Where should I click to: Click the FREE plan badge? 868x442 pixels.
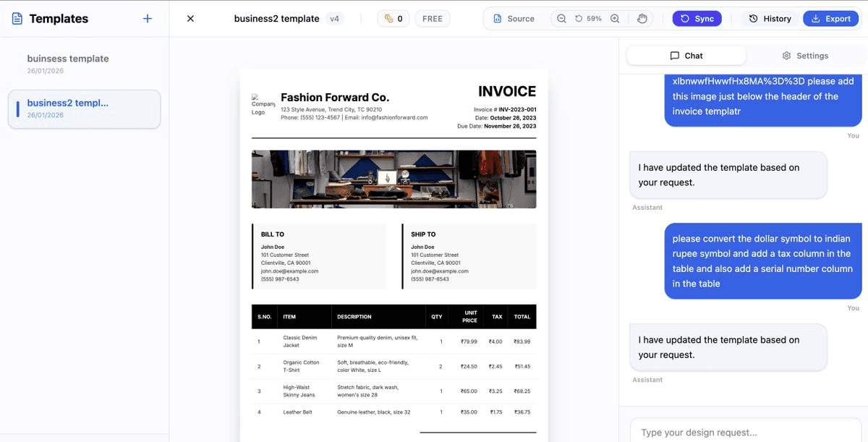432,19
